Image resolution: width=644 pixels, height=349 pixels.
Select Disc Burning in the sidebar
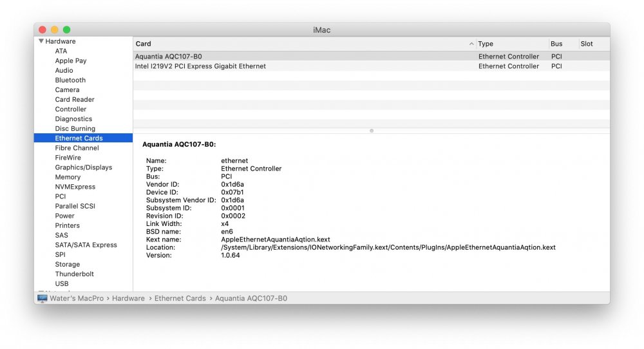click(x=75, y=129)
